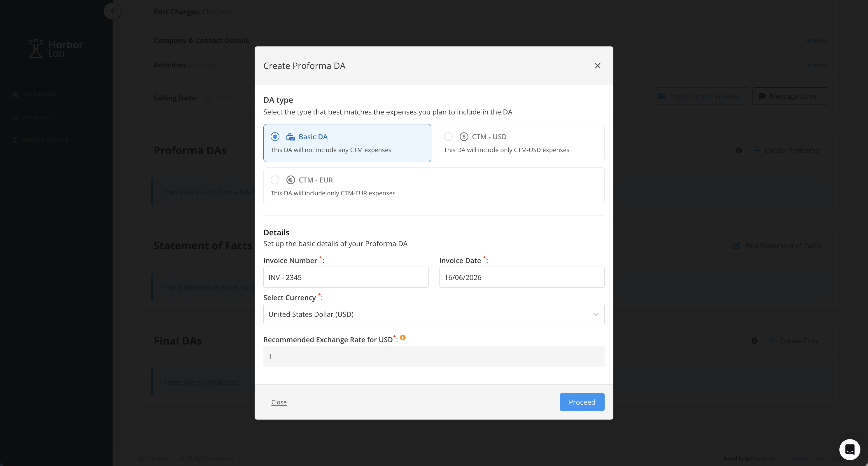Click the "Proforma DAs" section heading

click(190, 150)
